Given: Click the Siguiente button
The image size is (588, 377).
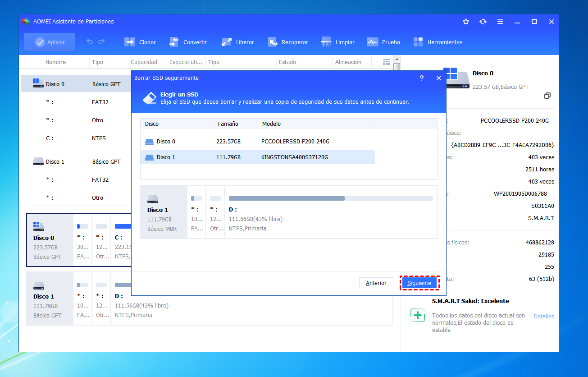Looking at the screenshot, I should point(419,283).
